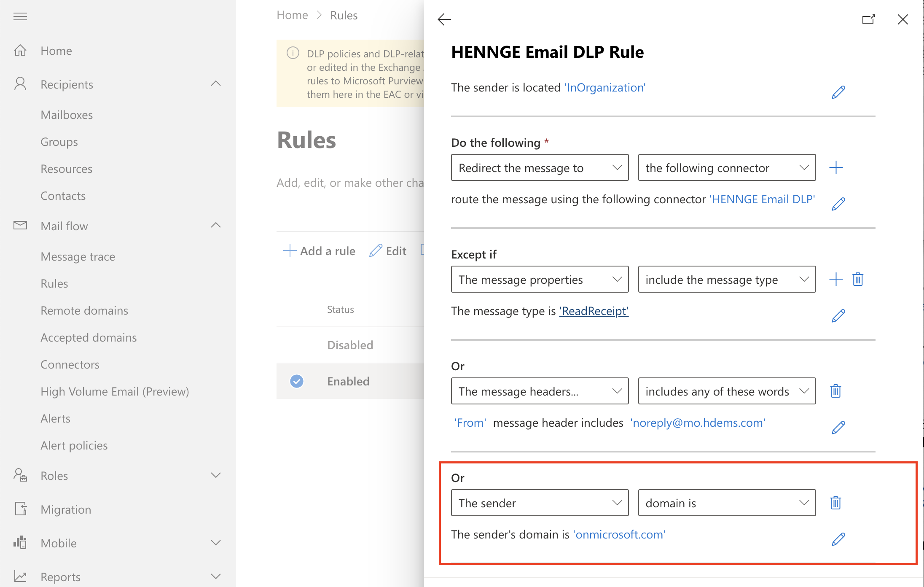Viewport: 924px width, 587px height.
Task: Click the Migration icon in sidebar
Action: pos(20,509)
